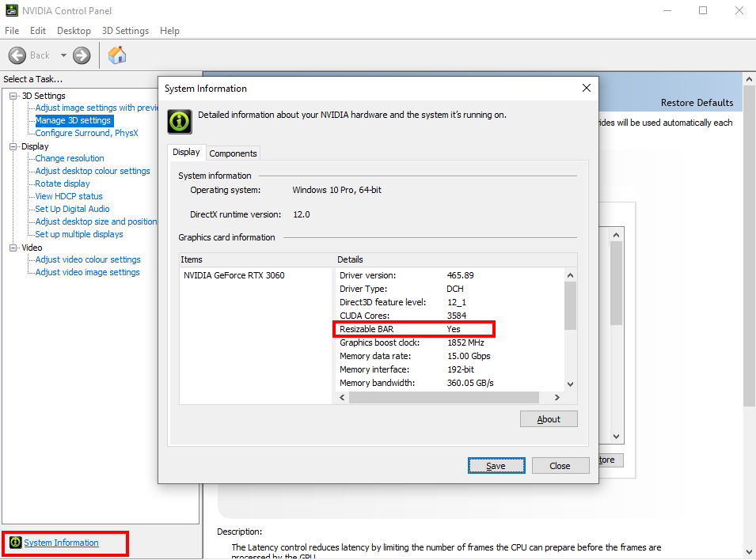Open the Desktop menu
The height and width of the screenshot is (560, 756).
click(x=74, y=31)
